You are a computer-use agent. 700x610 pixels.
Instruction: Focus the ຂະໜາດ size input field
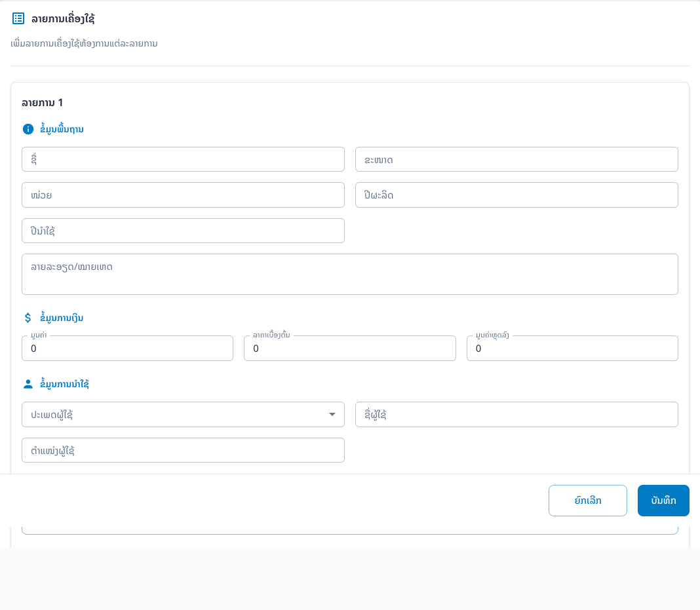click(516, 159)
